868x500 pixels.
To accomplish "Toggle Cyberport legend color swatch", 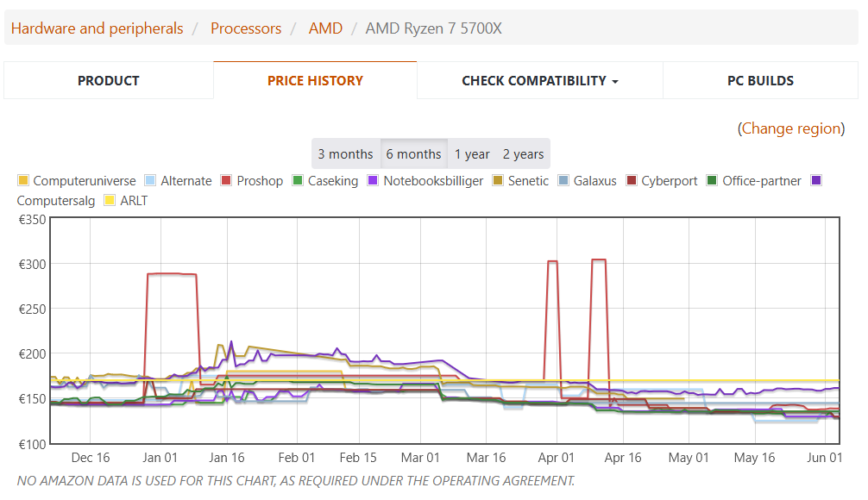I will tap(631, 180).
